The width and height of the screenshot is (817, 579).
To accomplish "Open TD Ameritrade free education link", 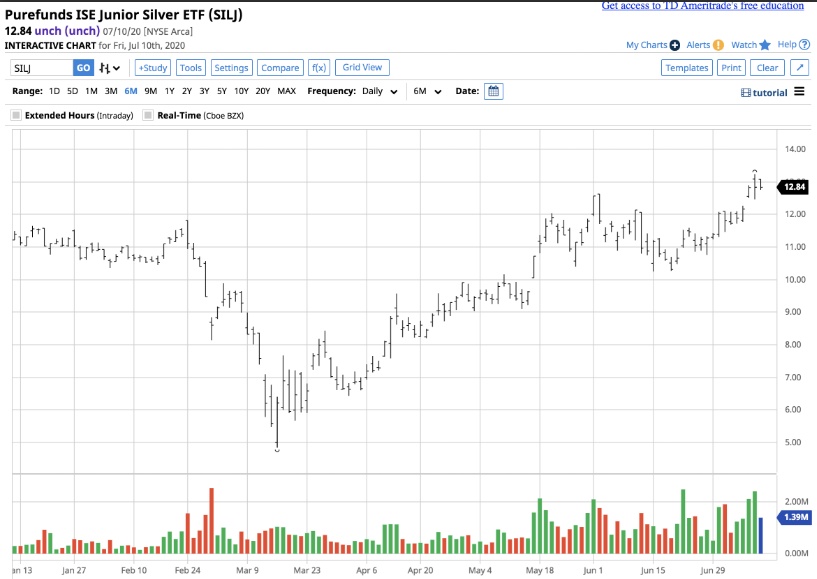I will [x=702, y=5].
